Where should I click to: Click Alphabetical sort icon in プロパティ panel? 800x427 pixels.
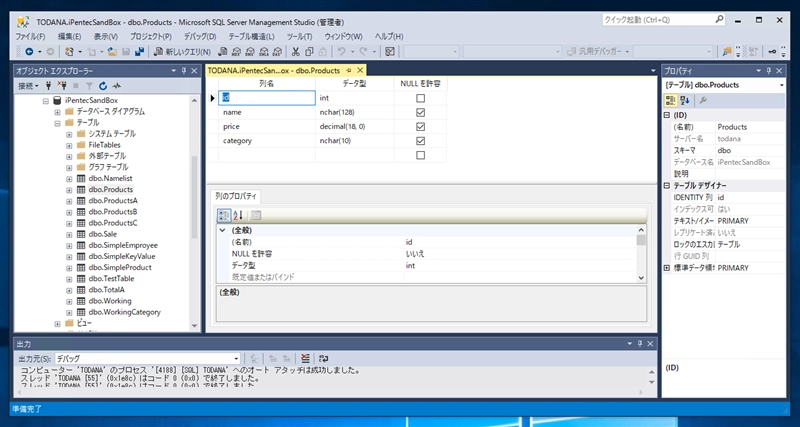coord(685,101)
